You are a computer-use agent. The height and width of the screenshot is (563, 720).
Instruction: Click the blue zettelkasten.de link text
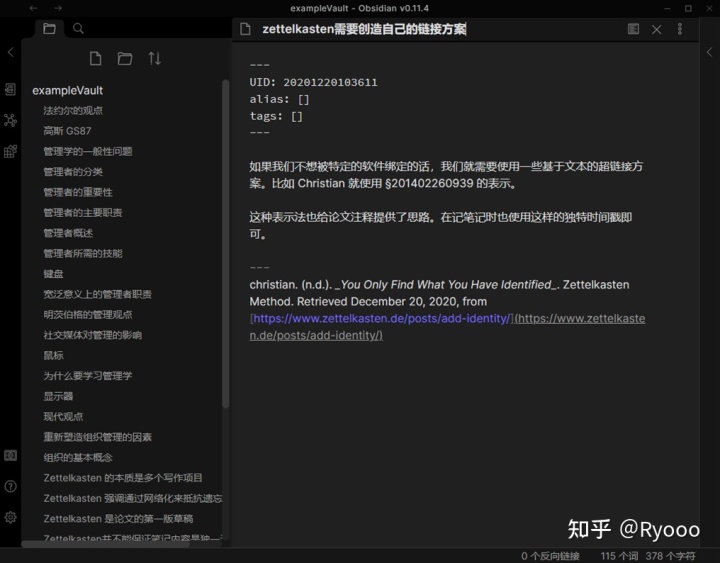click(x=381, y=318)
